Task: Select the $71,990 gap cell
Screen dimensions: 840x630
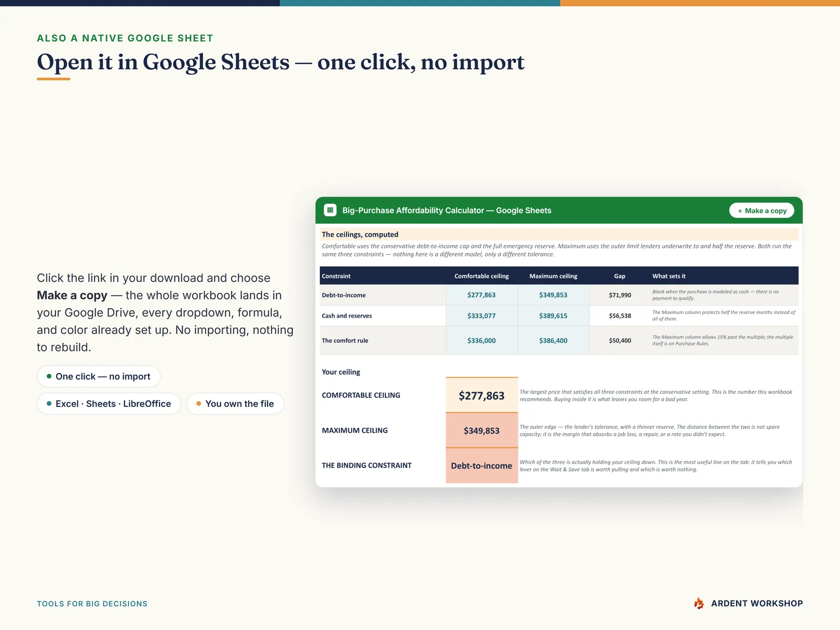Action: (x=620, y=295)
